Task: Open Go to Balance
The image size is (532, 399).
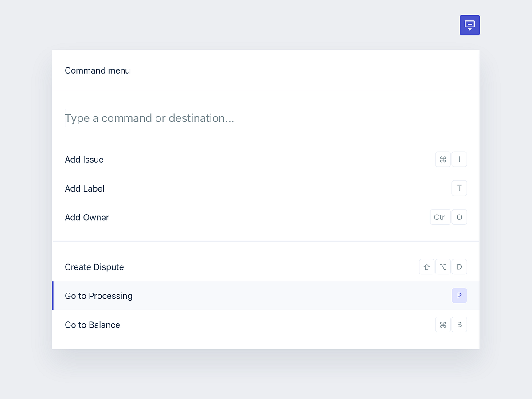Action: pyautogui.click(x=266, y=325)
